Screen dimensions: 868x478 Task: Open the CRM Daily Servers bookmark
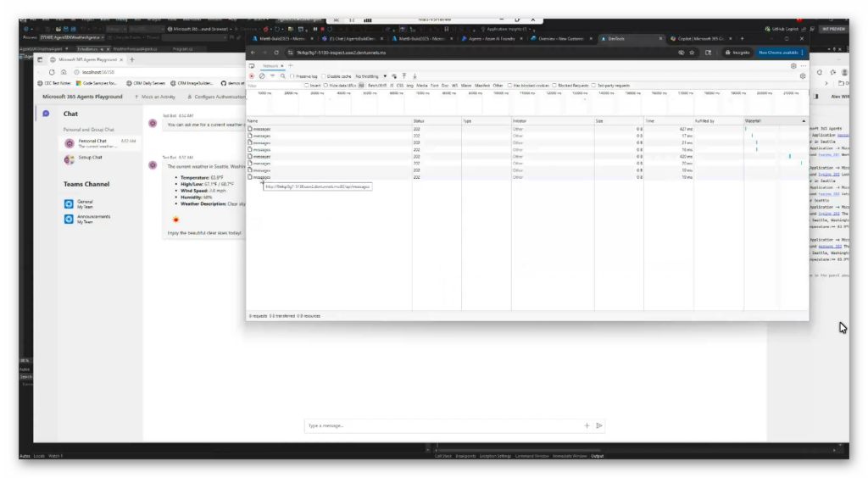point(146,84)
